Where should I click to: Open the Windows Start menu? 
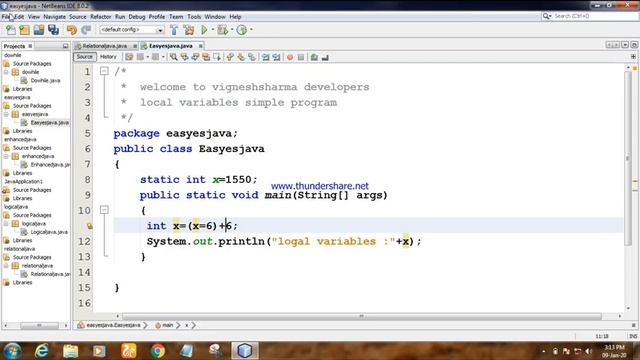[12, 351]
